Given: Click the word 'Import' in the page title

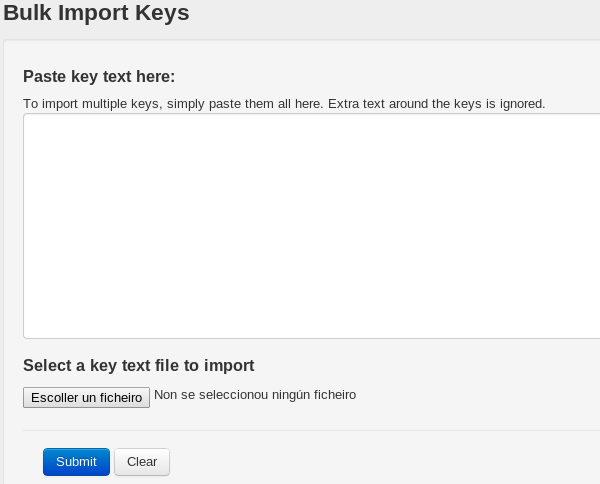Looking at the screenshot, I should [96, 13].
